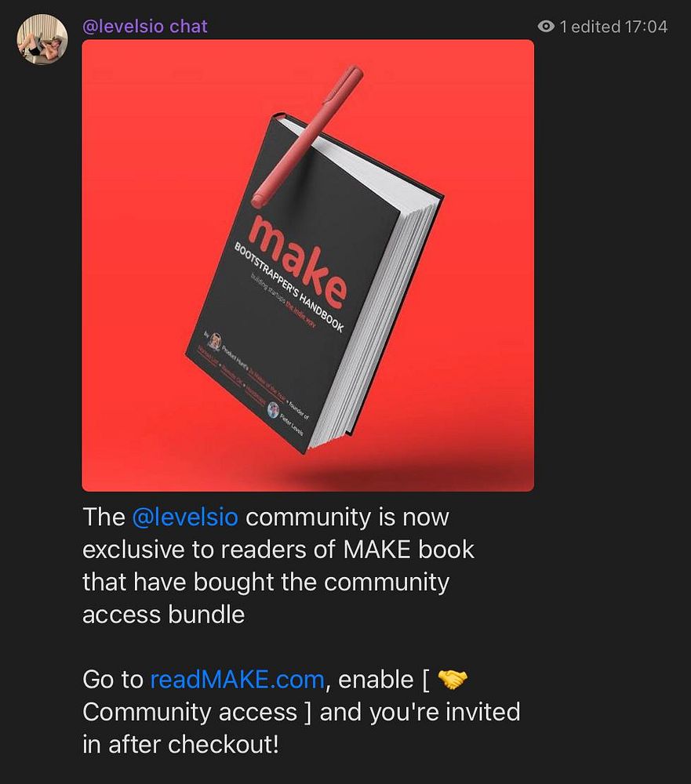Click the Product Hunt badge icon on cover
This screenshot has height=784, width=691.
[x=216, y=340]
